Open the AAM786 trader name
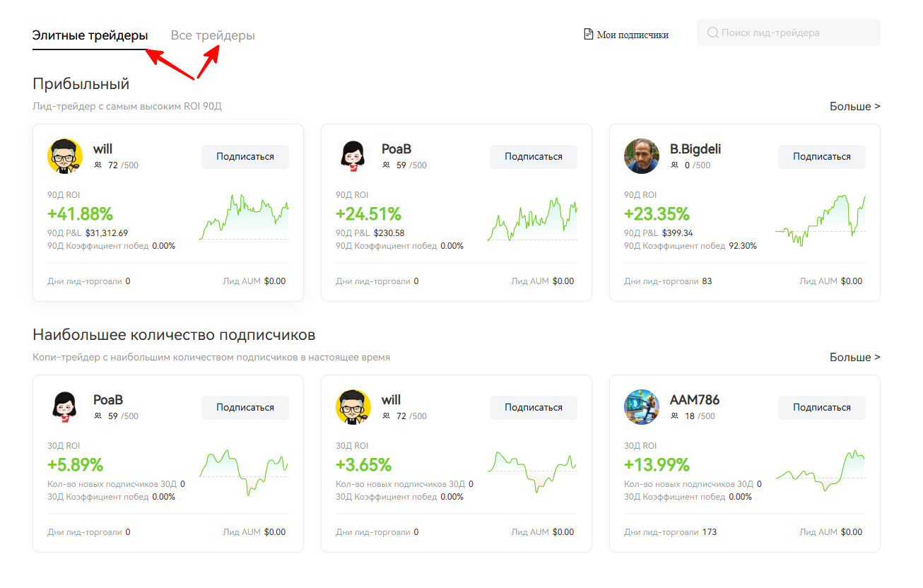 click(694, 400)
